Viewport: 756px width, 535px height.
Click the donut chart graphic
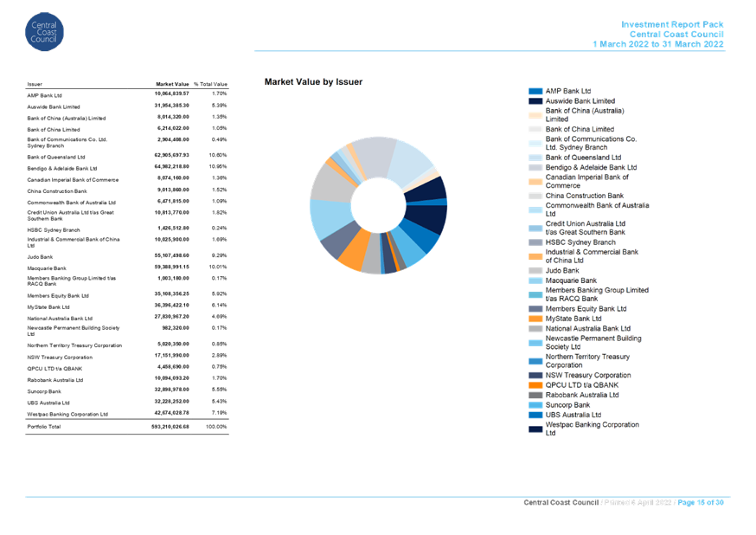[379, 205]
